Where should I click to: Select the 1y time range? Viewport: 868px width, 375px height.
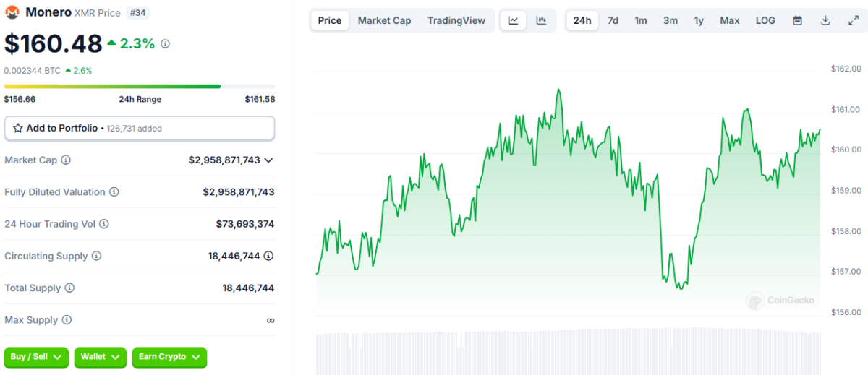[x=699, y=20]
